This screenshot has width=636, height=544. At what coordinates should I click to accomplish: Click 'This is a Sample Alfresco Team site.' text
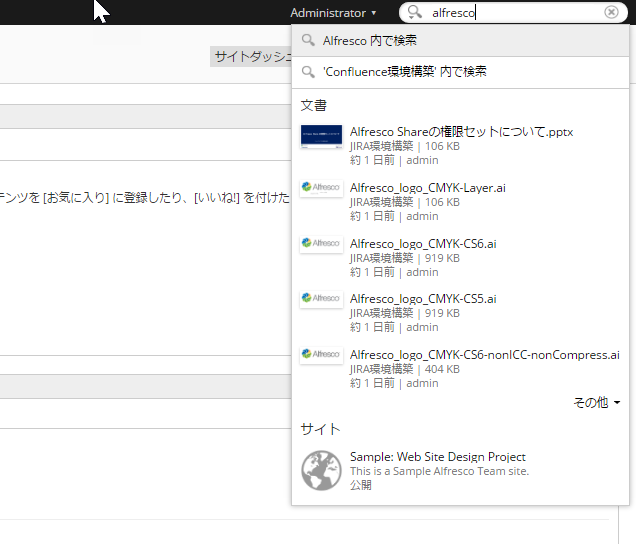[440, 471]
